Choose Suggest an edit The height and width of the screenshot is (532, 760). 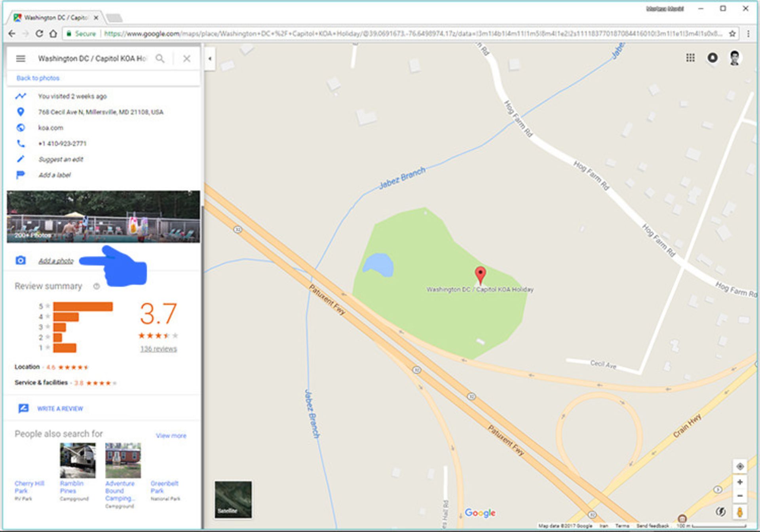61,159
